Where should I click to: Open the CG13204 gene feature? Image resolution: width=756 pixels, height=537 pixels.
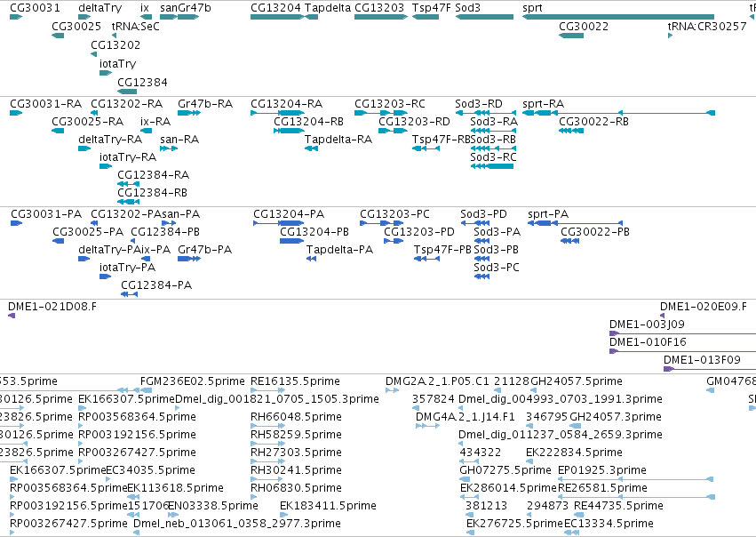[x=277, y=17]
